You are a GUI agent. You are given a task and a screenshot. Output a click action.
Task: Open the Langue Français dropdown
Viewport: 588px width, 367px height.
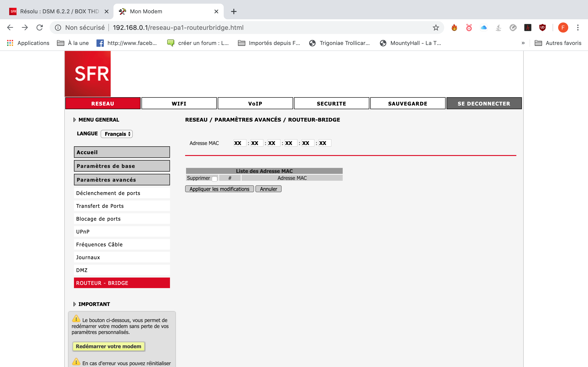coord(117,134)
